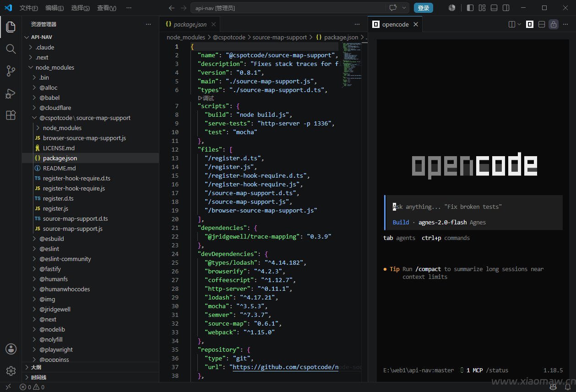576x392 pixels.
Task: Open package.json editor more actions ellipsis
Action: tap(357, 24)
